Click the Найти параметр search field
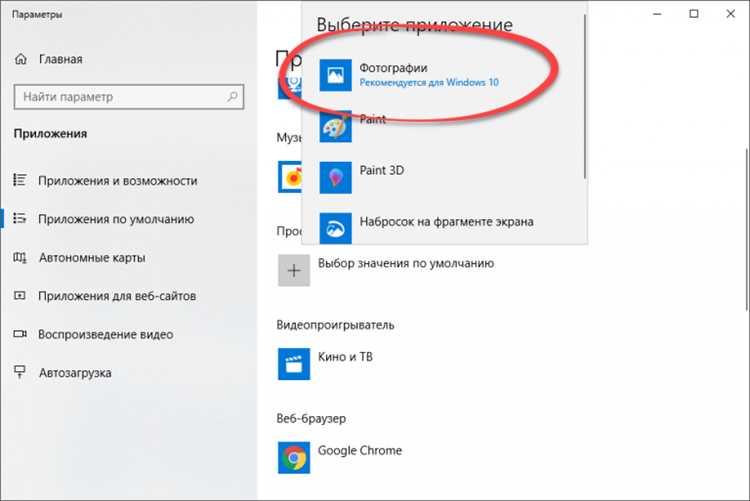Screen dimensions: 750x501 pos(118,97)
